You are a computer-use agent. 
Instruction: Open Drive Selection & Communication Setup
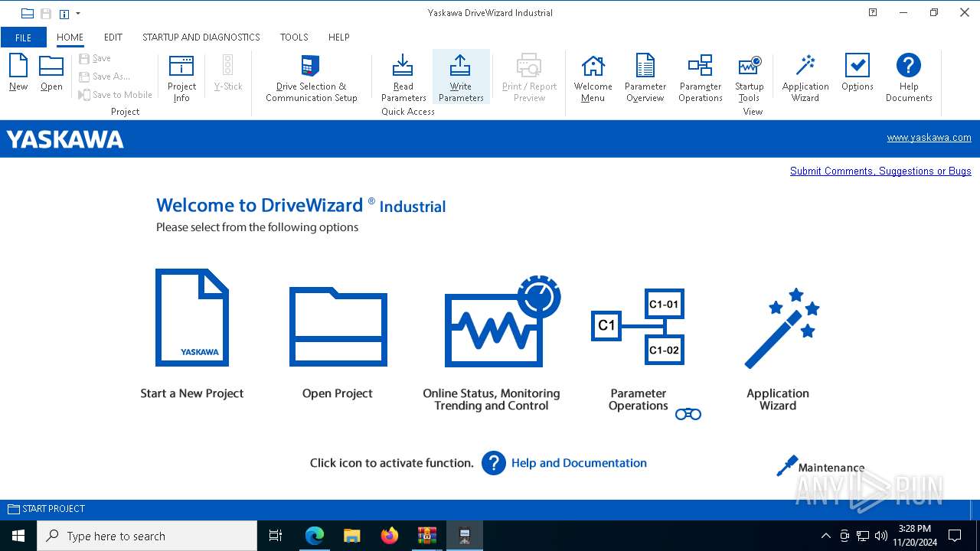point(311,77)
